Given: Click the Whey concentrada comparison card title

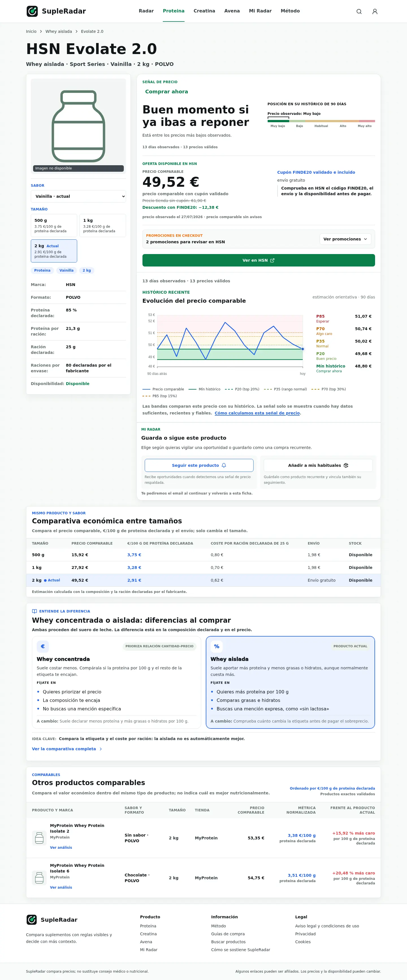Looking at the screenshot, I should pyautogui.click(x=63, y=659).
